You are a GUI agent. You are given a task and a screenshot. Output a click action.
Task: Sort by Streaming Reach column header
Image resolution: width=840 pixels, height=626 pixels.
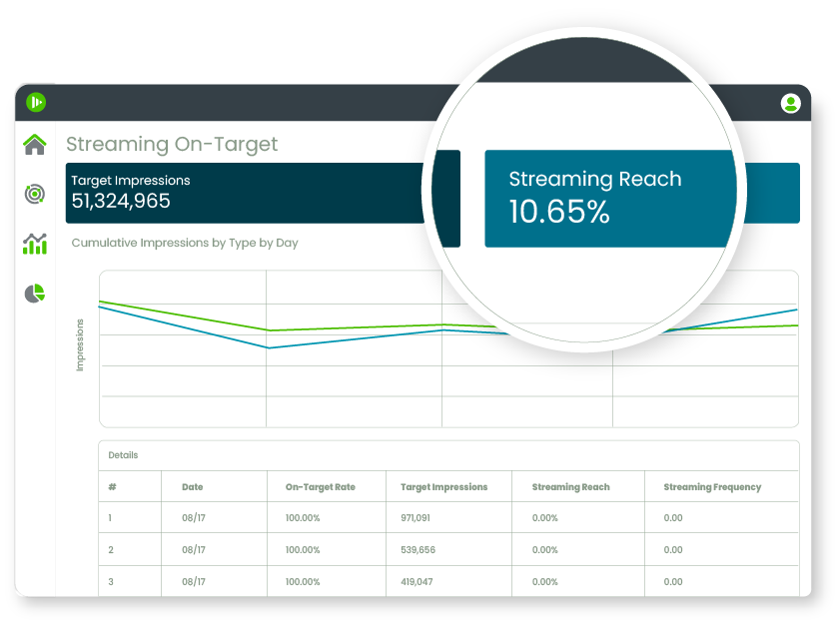click(570, 487)
